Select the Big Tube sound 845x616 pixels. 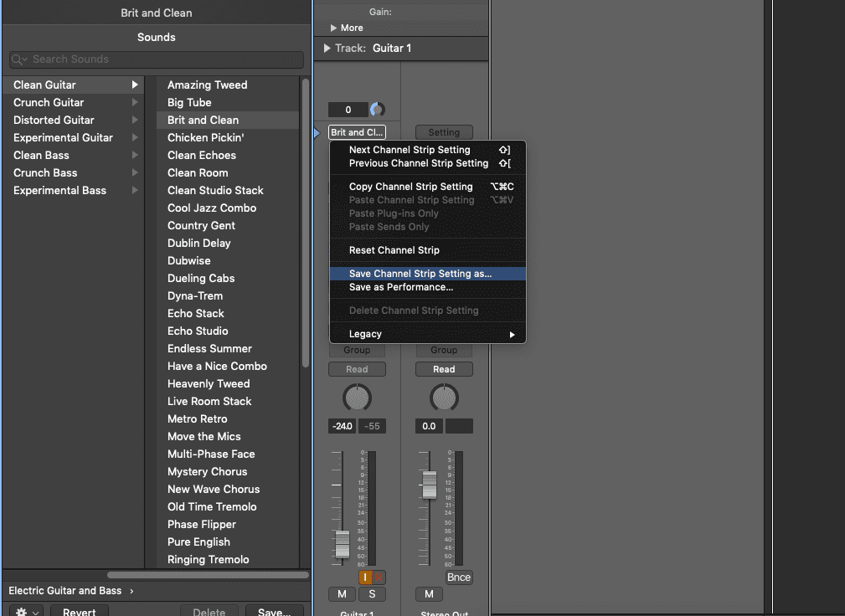pyautogui.click(x=228, y=102)
